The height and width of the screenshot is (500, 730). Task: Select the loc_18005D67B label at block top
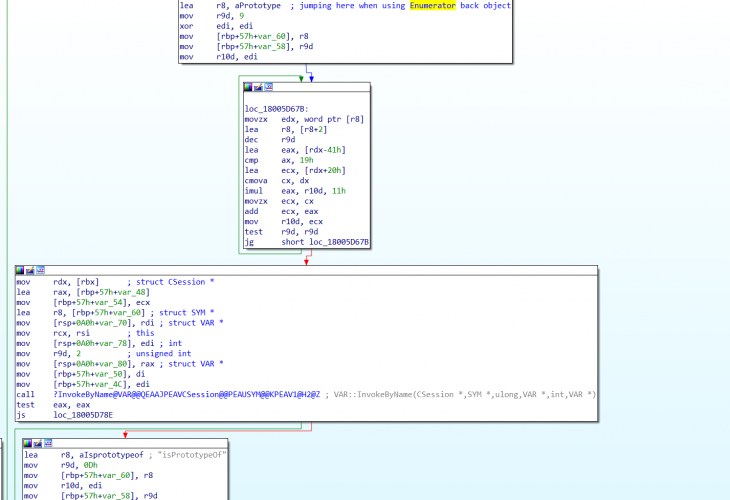(274, 108)
